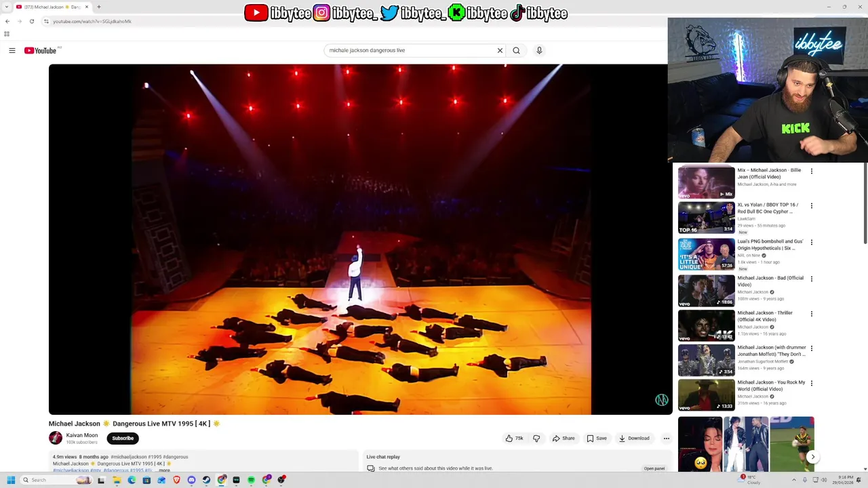Open the Windows Start menu
Viewport: 868px width, 488px height.
(11, 480)
